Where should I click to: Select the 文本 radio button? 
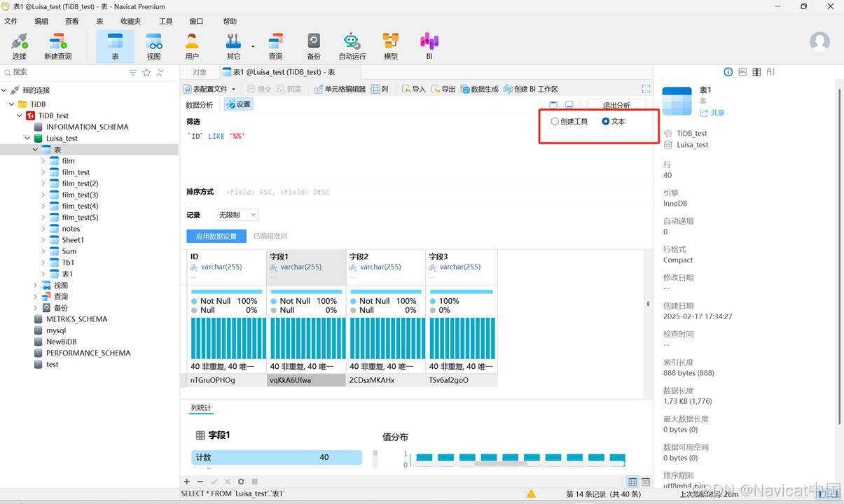606,121
